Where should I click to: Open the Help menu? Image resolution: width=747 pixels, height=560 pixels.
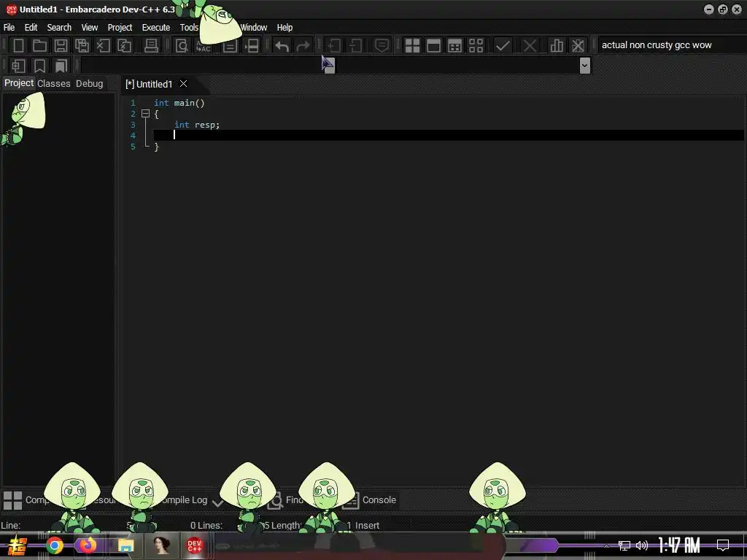285,27
